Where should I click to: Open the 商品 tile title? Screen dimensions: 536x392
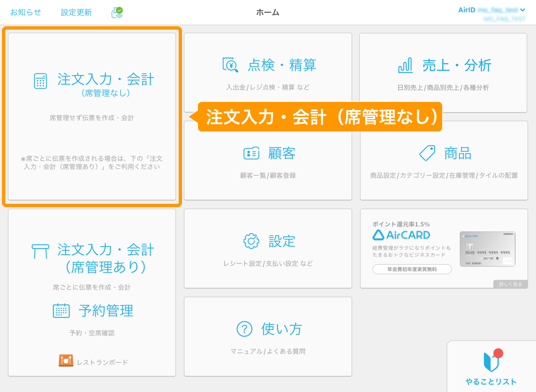[x=458, y=153]
